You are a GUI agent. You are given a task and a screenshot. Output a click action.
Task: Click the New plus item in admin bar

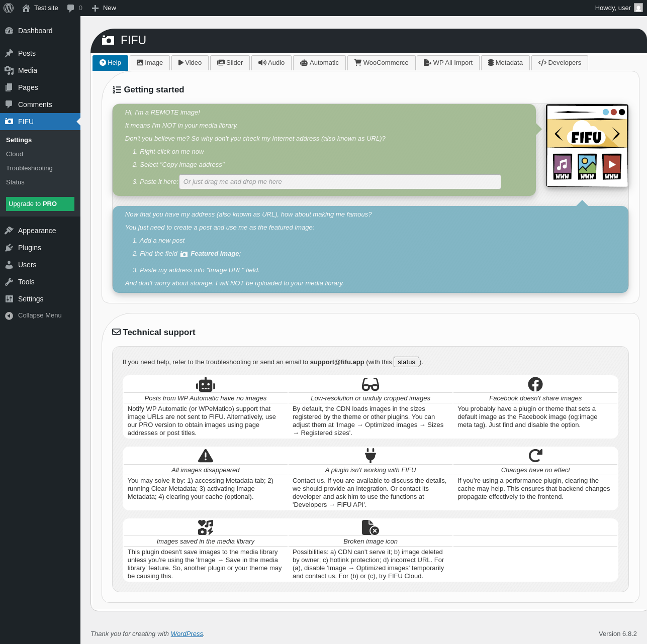tap(104, 8)
